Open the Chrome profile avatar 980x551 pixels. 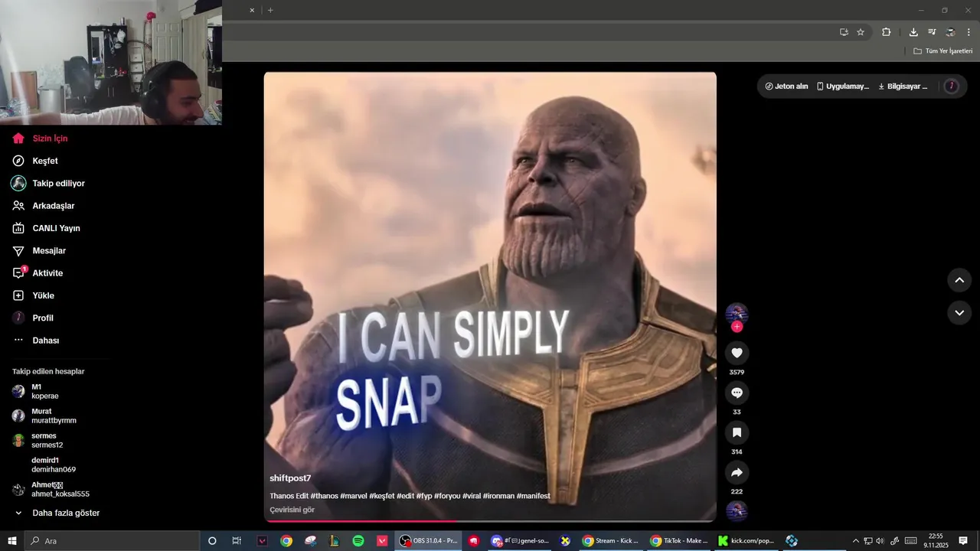pyautogui.click(x=950, y=32)
